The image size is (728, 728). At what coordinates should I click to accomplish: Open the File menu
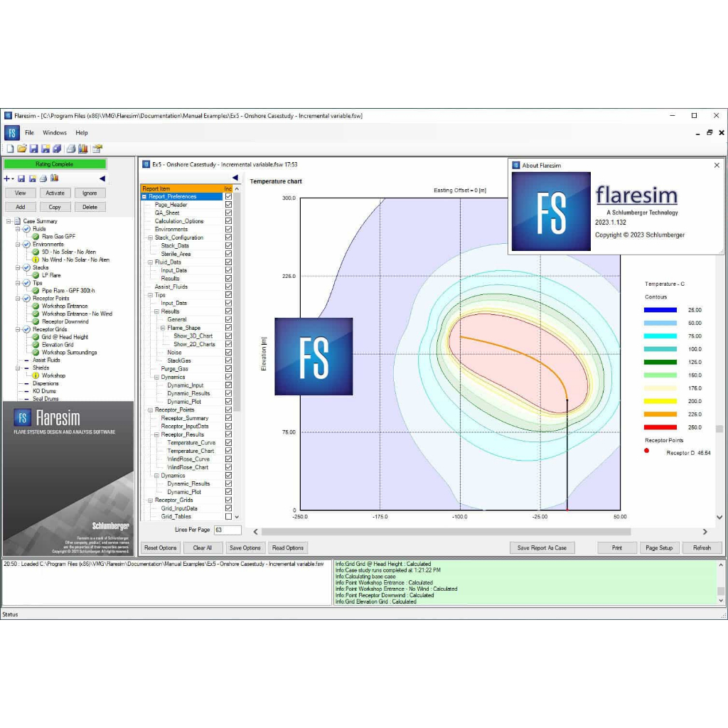(x=29, y=133)
